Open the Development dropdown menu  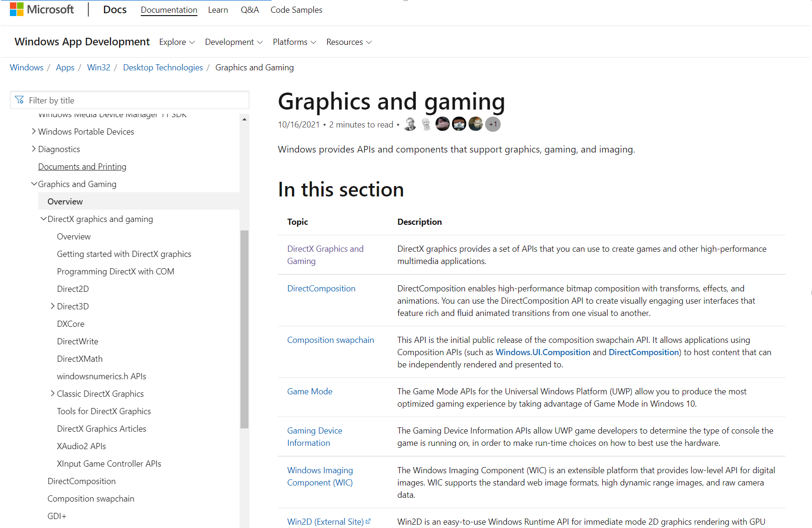coord(234,42)
